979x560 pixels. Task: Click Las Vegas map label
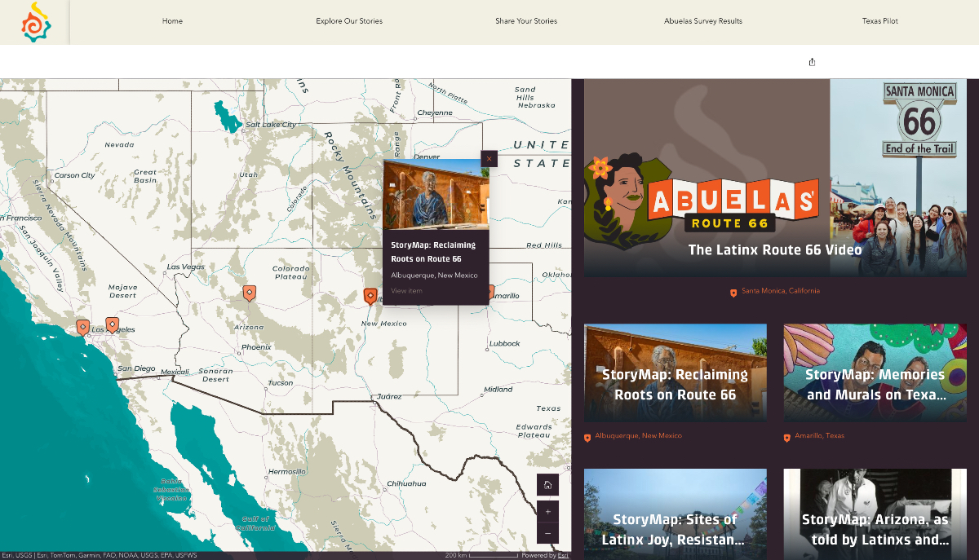click(186, 267)
